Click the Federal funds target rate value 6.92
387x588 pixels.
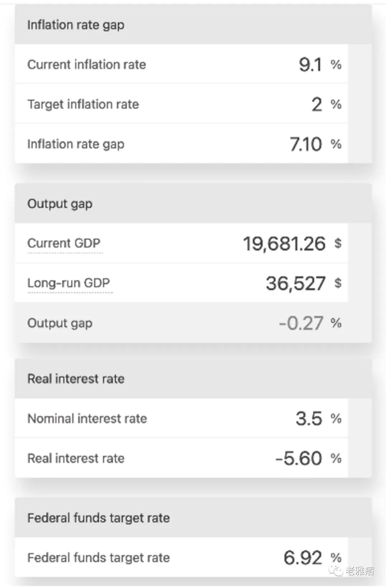pyautogui.click(x=303, y=558)
